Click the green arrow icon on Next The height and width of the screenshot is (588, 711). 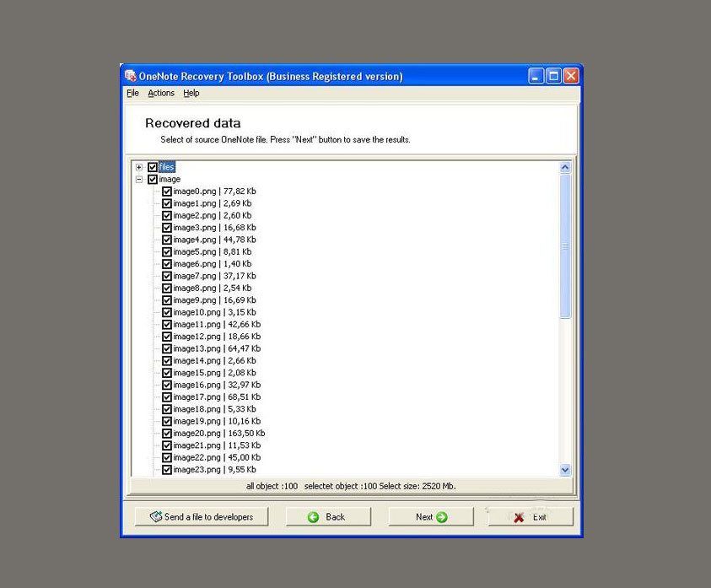pyautogui.click(x=442, y=517)
